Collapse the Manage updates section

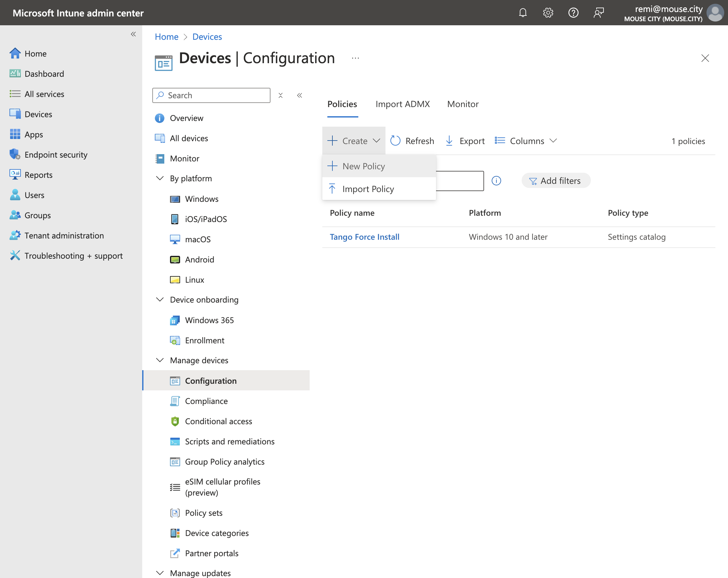160,573
